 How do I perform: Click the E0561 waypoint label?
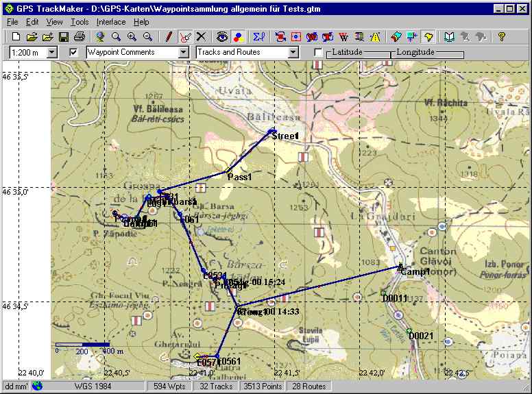(230, 361)
